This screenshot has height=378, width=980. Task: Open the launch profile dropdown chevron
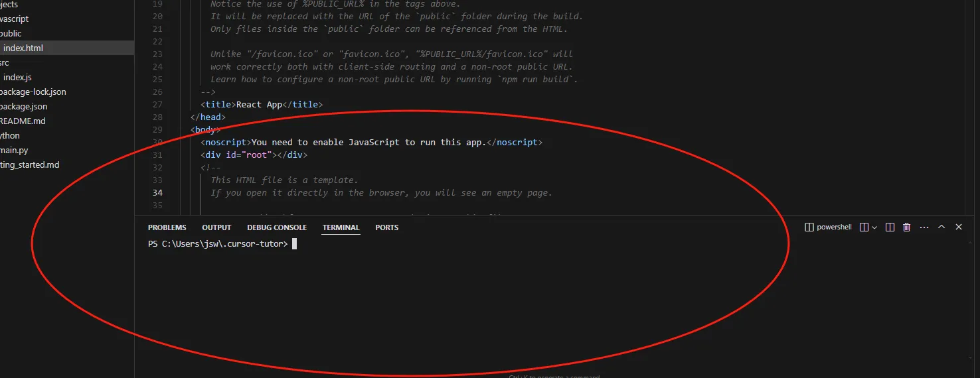(x=874, y=227)
